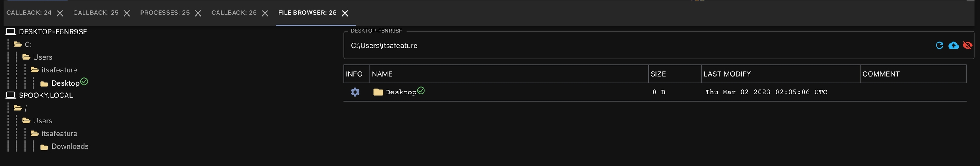Click the blue cloud upload icon

point(953,45)
